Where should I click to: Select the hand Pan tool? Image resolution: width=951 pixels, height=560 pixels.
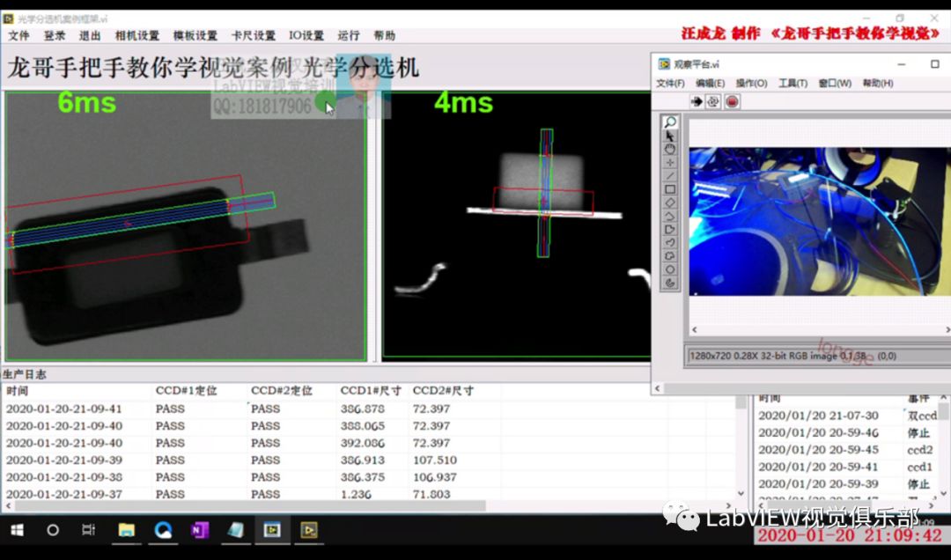click(669, 150)
